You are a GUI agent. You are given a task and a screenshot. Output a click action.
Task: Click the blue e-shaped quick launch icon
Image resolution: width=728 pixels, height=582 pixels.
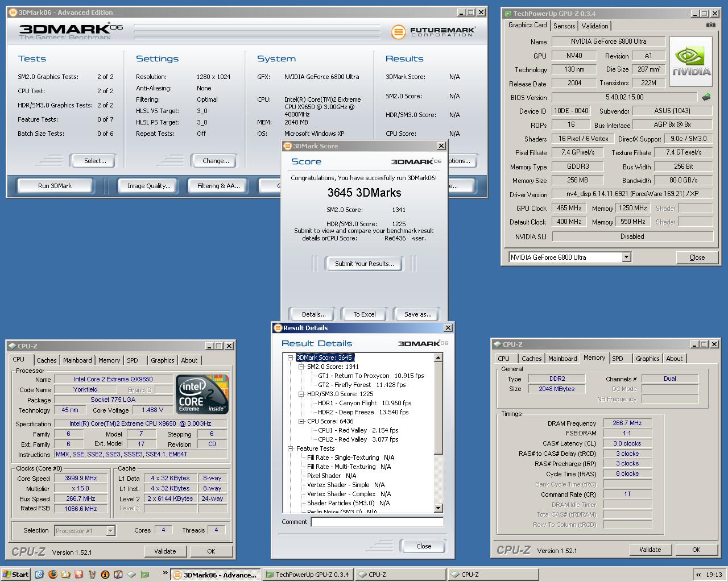click(x=39, y=574)
